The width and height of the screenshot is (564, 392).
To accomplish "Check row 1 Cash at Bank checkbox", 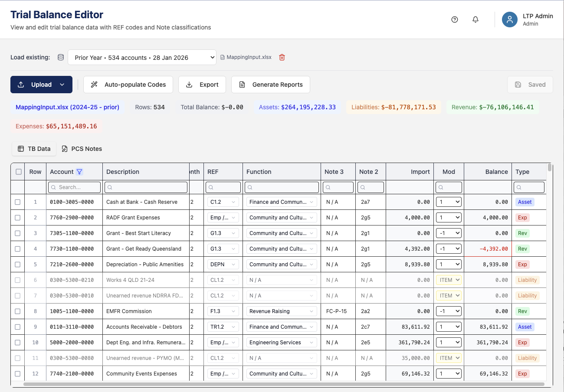I will [x=18, y=202].
